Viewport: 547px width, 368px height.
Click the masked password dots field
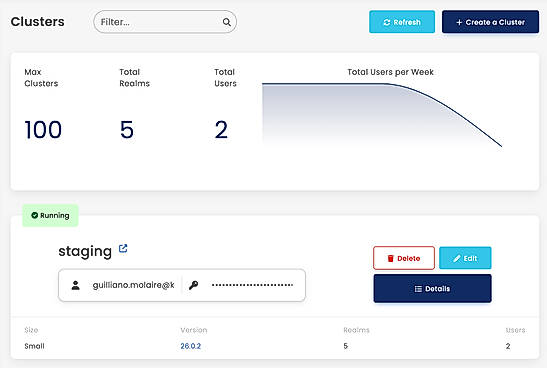click(x=252, y=285)
